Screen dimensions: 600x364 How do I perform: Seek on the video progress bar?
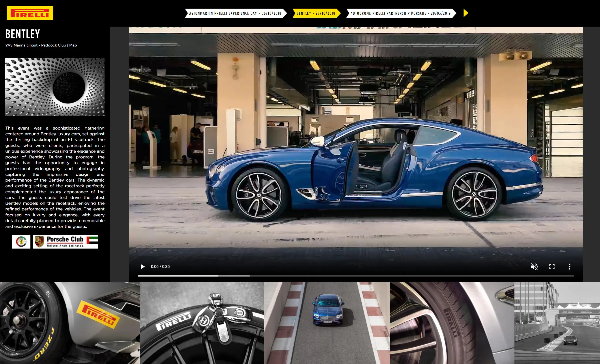pos(355,276)
